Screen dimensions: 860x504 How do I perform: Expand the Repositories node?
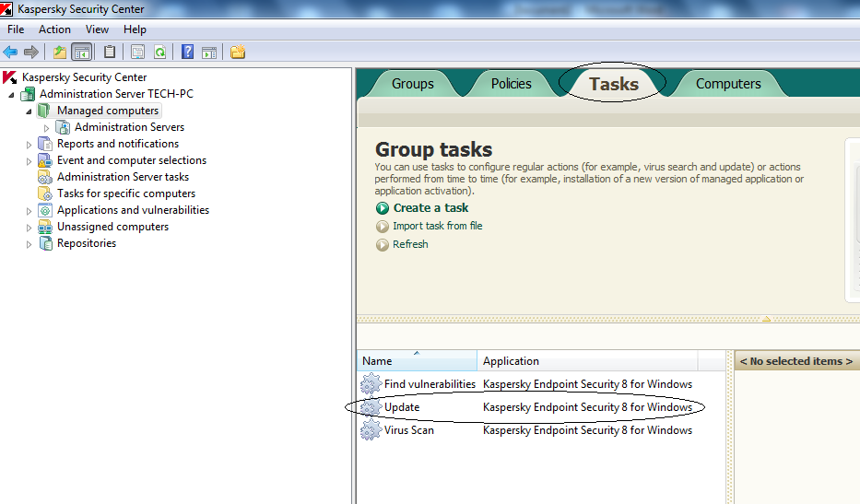pos(29,244)
